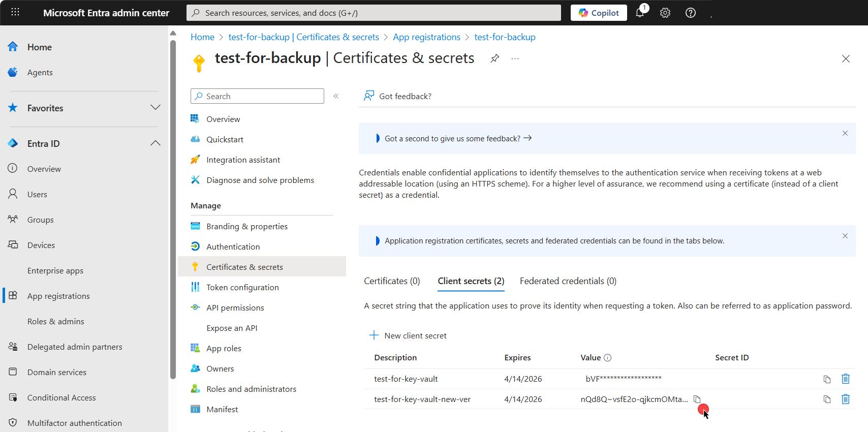The width and height of the screenshot is (868, 432).
Task: Open API permissions
Action: [x=235, y=307]
